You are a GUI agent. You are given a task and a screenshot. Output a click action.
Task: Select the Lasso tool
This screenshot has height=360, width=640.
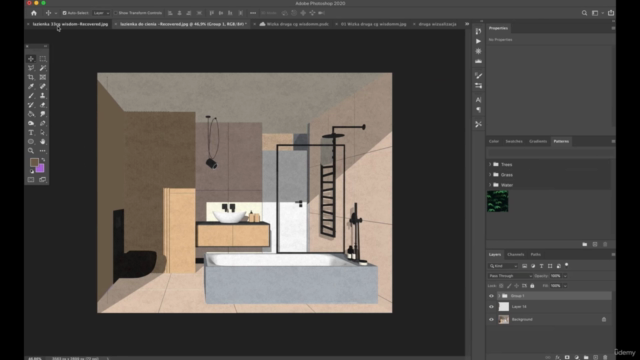coord(31,68)
